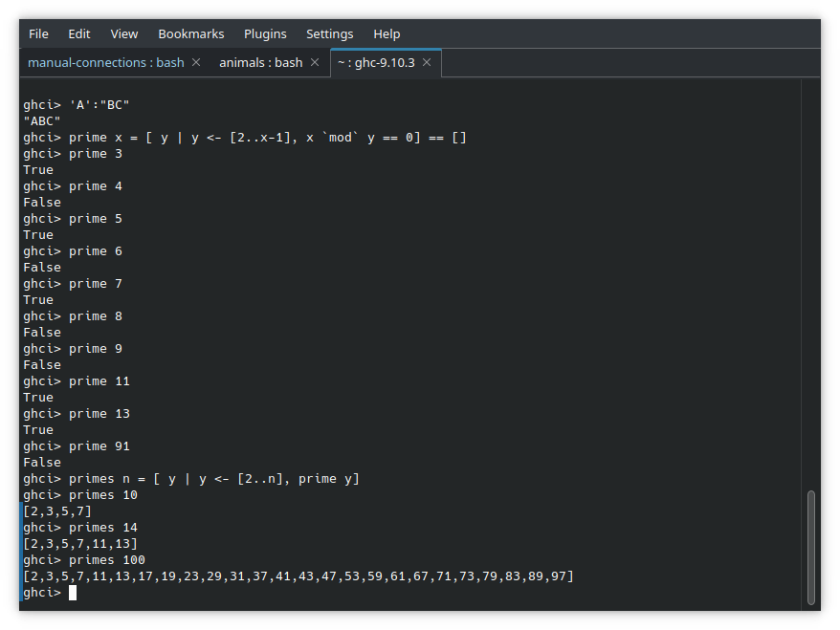Viewport: 840px width, 630px height.
Task: Open the Help menu
Action: pyautogui.click(x=387, y=33)
